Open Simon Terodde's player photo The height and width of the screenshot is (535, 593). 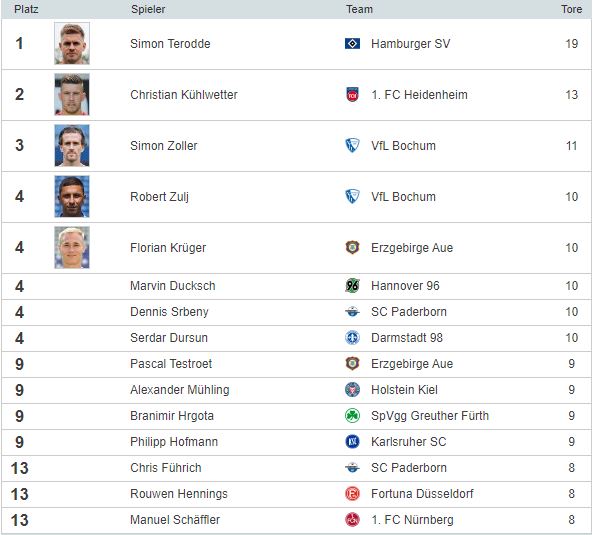[x=72, y=43]
